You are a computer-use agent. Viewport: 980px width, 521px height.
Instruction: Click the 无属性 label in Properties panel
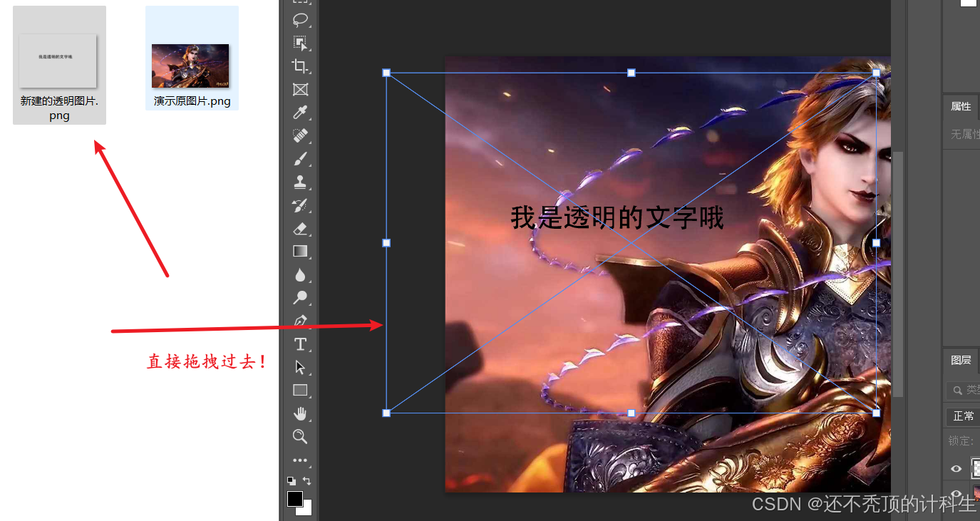click(965, 134)
